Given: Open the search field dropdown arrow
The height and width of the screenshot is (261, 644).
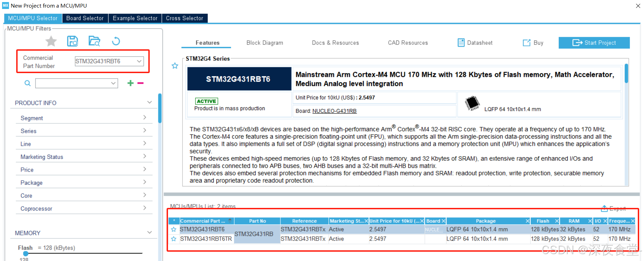Looking at the screenshot, I should [113, 83].
